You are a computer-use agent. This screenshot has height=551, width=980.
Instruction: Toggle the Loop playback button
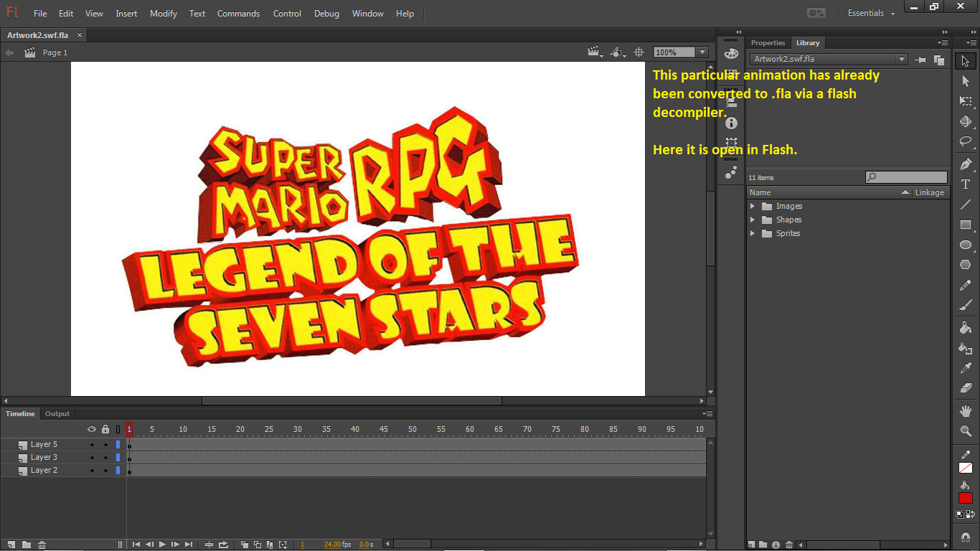[x=223, y=545]
